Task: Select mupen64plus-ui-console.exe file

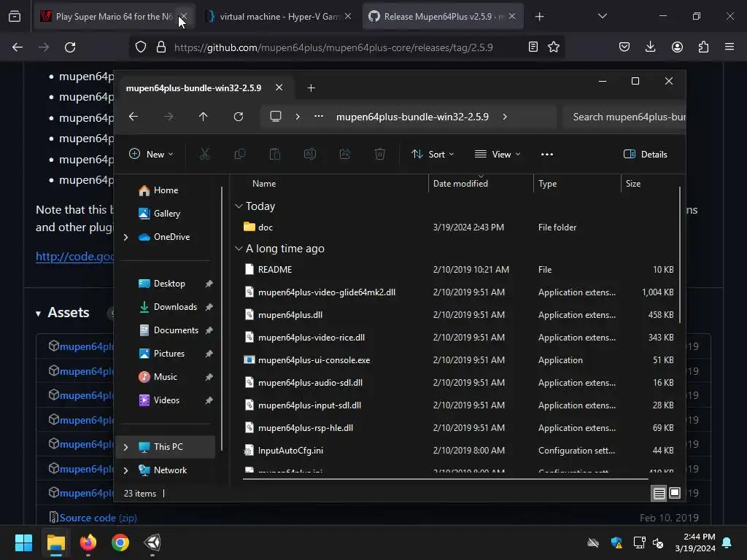Action: point(314,360)
